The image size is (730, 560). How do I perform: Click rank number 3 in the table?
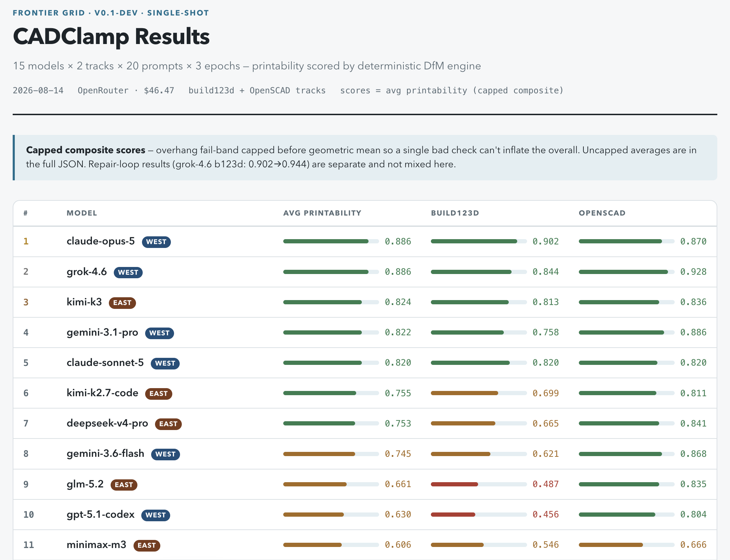[x=26, y=302]
